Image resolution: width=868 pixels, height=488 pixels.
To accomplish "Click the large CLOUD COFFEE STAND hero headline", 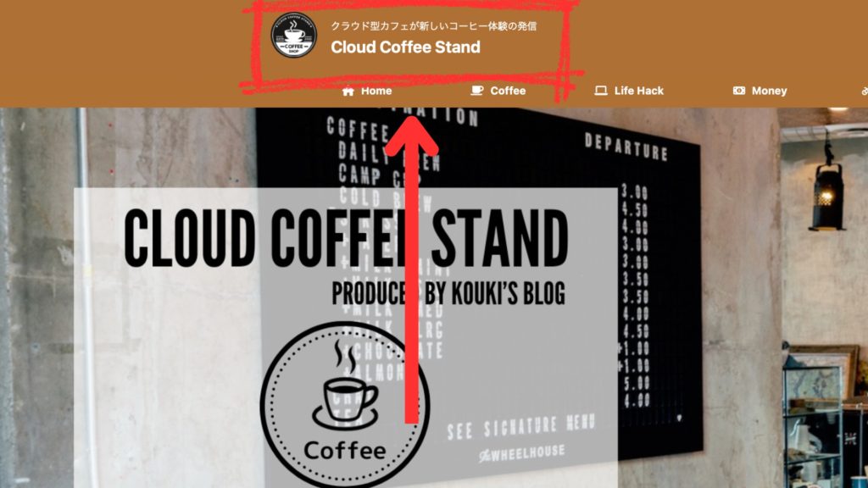I will pos(346,238).
